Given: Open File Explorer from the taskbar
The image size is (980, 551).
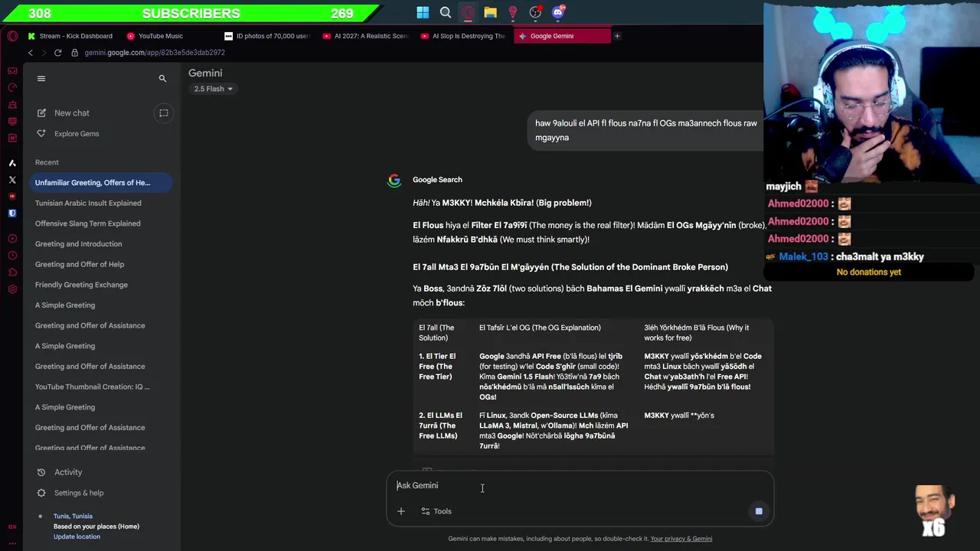Looking at the screenshot, I should [490, 12].
